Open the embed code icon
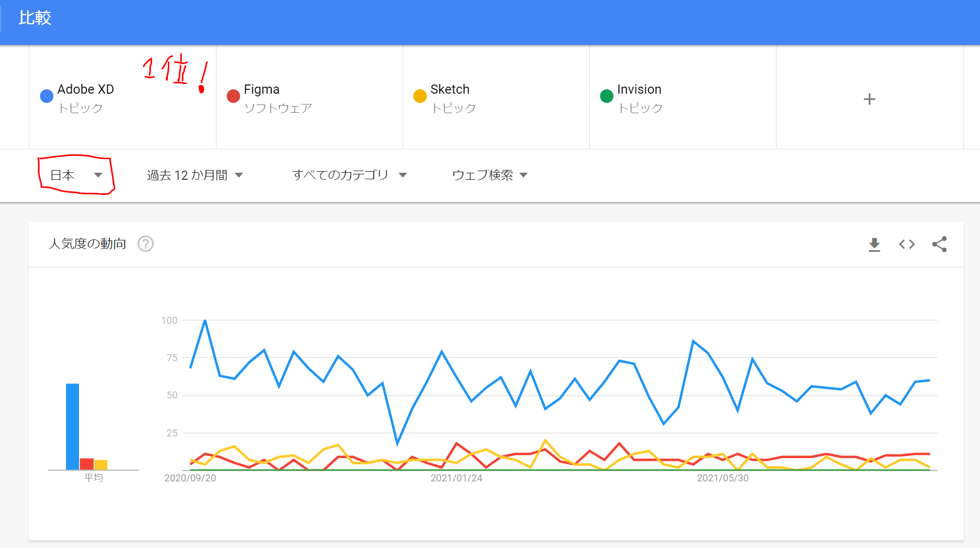Image resolution: width=980 pixels, height=548 pixels. [x=907, y=244]
